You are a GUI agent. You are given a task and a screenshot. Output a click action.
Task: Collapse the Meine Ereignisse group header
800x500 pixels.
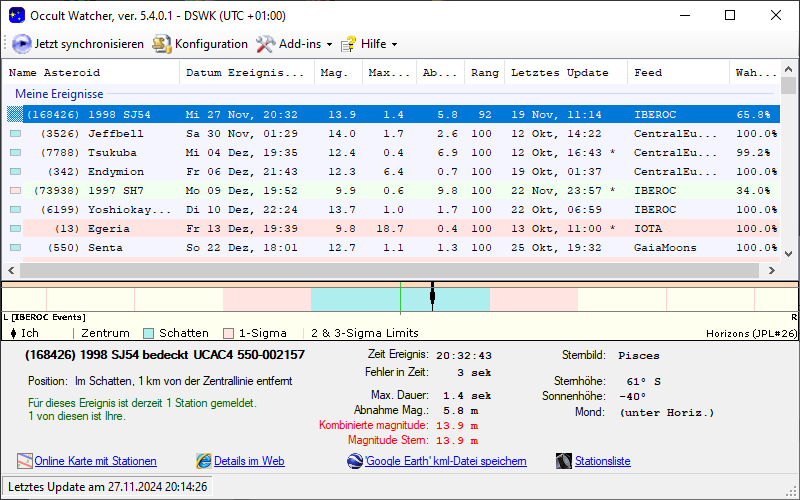59,93
